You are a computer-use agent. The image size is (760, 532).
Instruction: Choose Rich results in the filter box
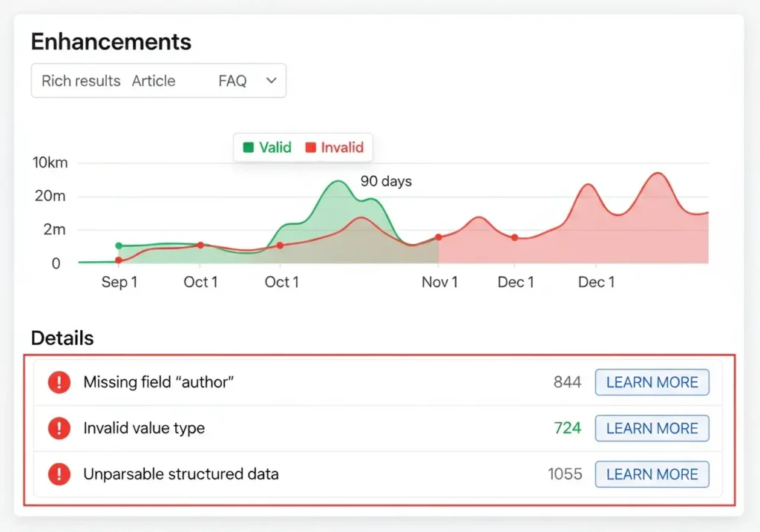81,81
